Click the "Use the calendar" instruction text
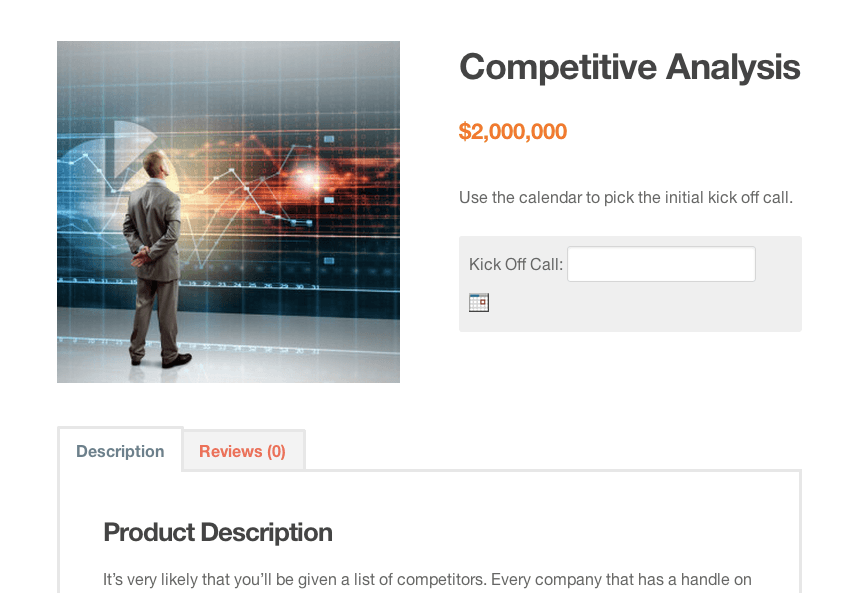The height and width of the screenshot is (593, 865). tap(625, 197)
